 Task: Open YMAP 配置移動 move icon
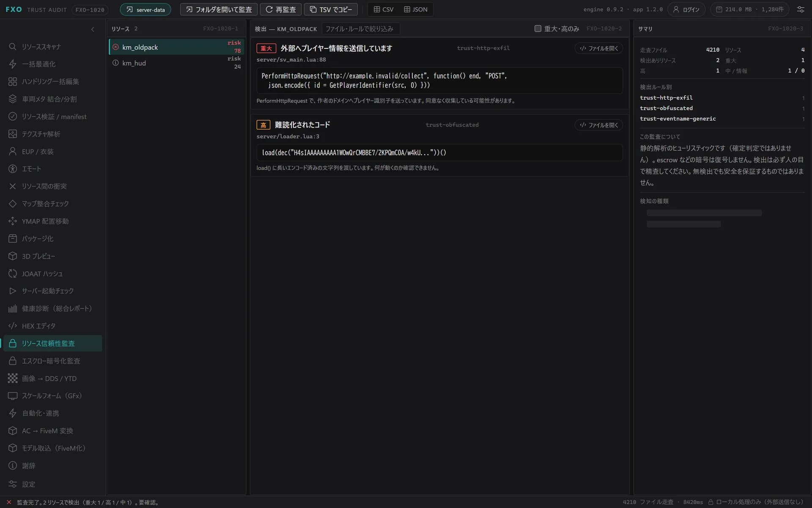(x=13, y=221)
